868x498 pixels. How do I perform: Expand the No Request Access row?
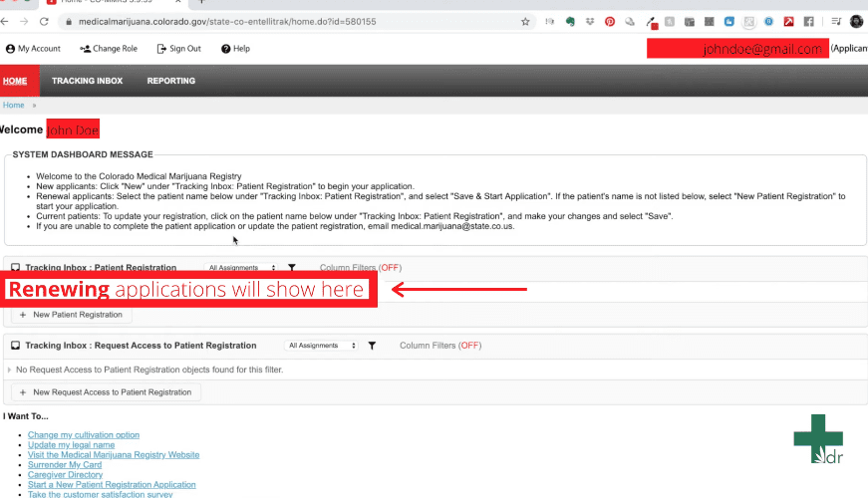click(9, 370)
